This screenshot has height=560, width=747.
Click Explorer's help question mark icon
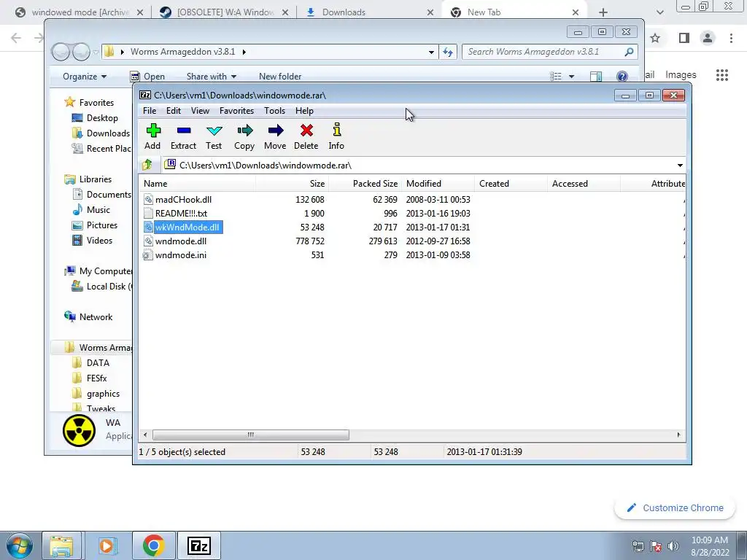(x=622, y=76)
